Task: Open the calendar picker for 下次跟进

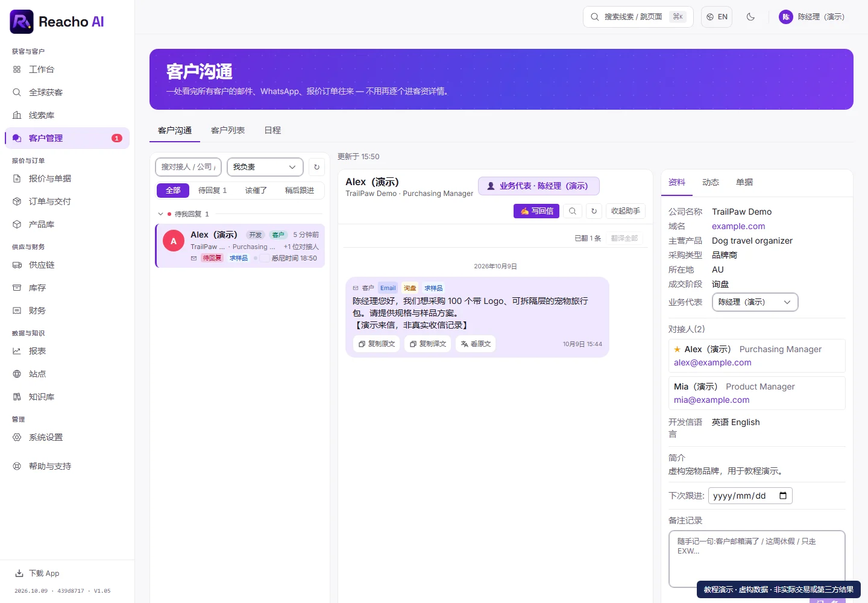Action: (x=783, y=496)
